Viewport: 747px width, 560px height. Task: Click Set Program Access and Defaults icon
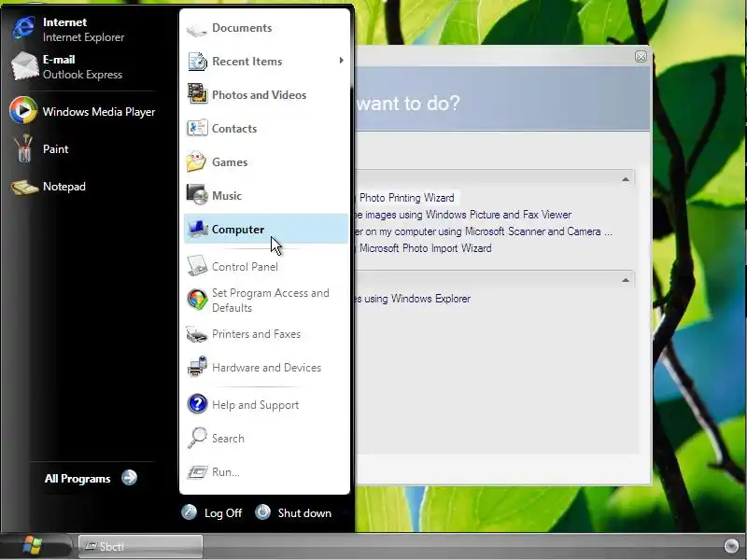click(197, 300)
